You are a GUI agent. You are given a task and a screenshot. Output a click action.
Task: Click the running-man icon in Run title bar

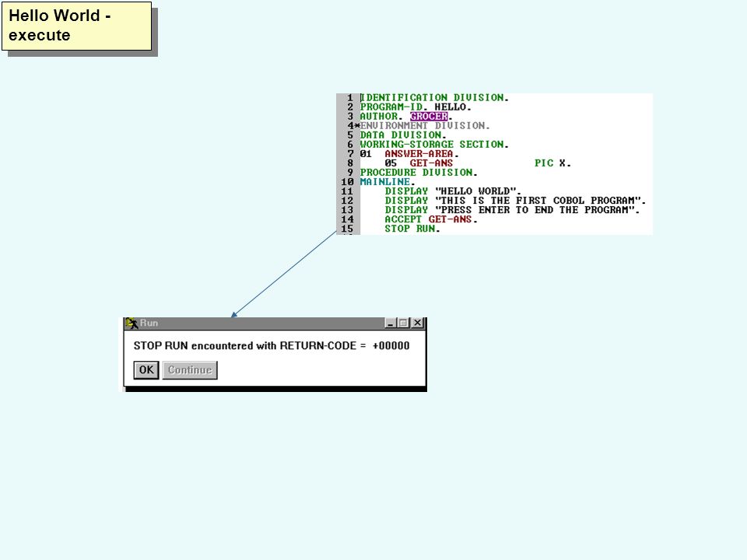coord(132,324)
